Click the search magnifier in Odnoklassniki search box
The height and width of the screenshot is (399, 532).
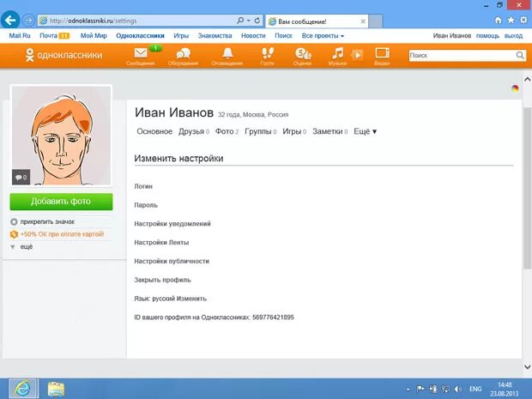(x=520, y=55)
